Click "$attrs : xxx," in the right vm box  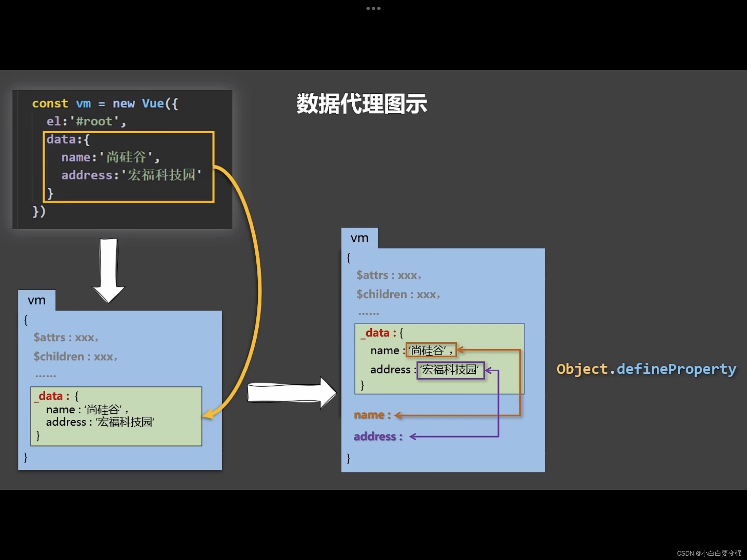(389, 275)
